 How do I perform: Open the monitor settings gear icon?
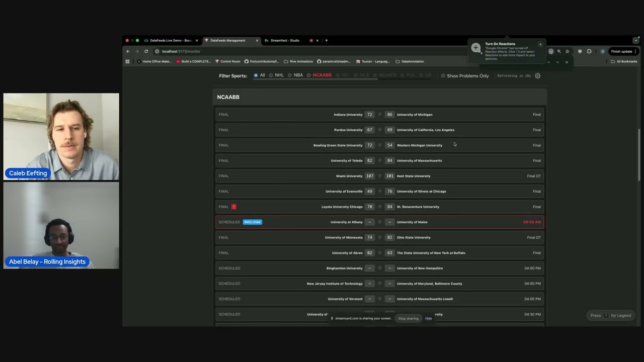pyautogui.click(x=537, y=76)
